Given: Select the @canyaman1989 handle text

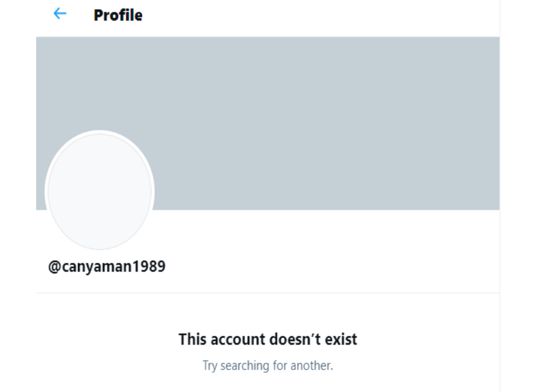Looking at the screenshot, I should click(x=107, y=267).
